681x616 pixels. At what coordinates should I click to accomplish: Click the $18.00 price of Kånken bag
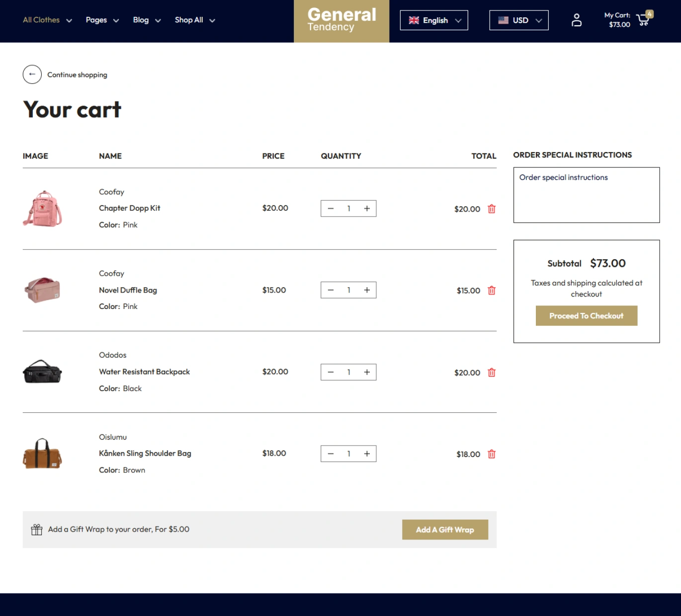tap(274, 453)
